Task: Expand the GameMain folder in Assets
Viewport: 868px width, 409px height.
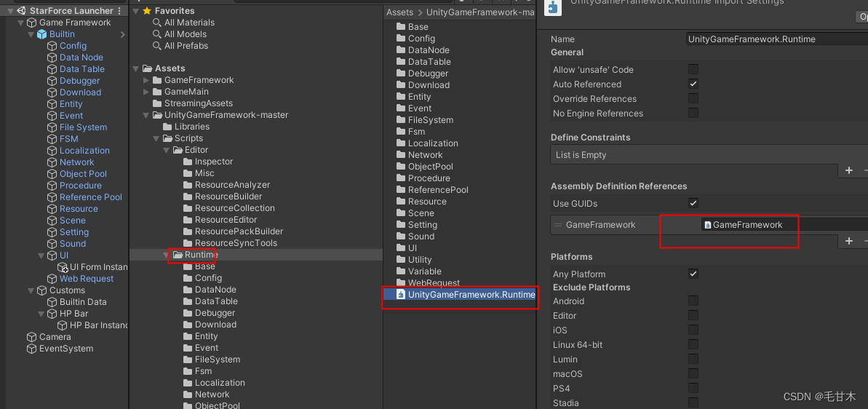Action: (146, 92)
